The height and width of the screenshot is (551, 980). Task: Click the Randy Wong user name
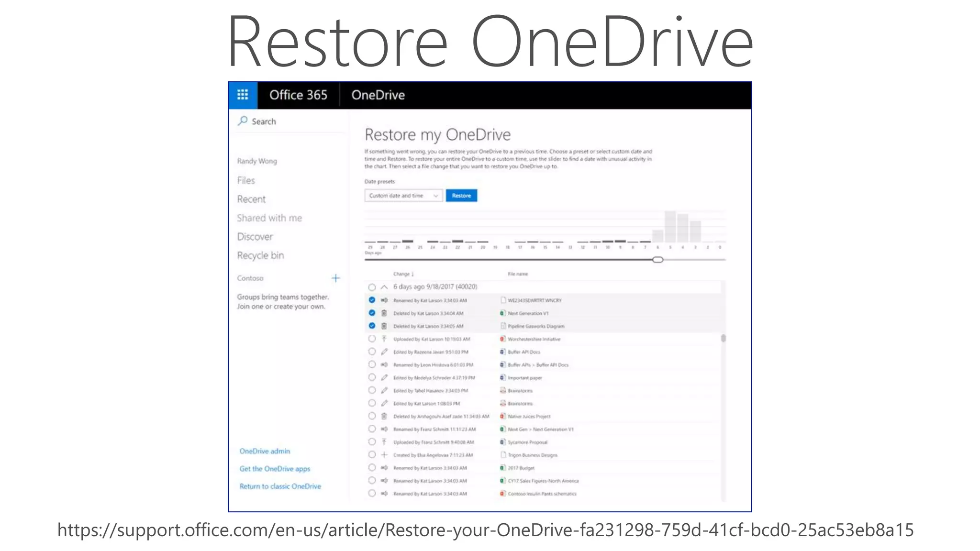point(257,161)
